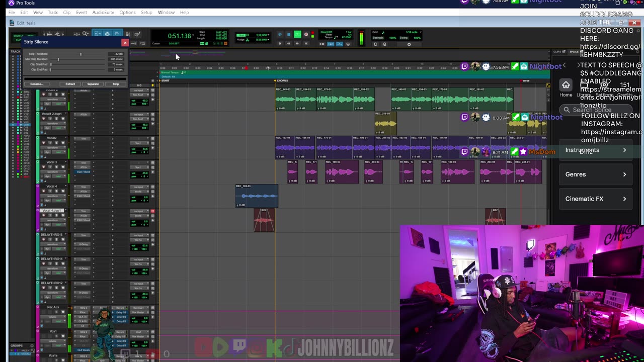Click the Go to End transport button
The width and height of the screenshot is (644, 362).
point(306,44)
